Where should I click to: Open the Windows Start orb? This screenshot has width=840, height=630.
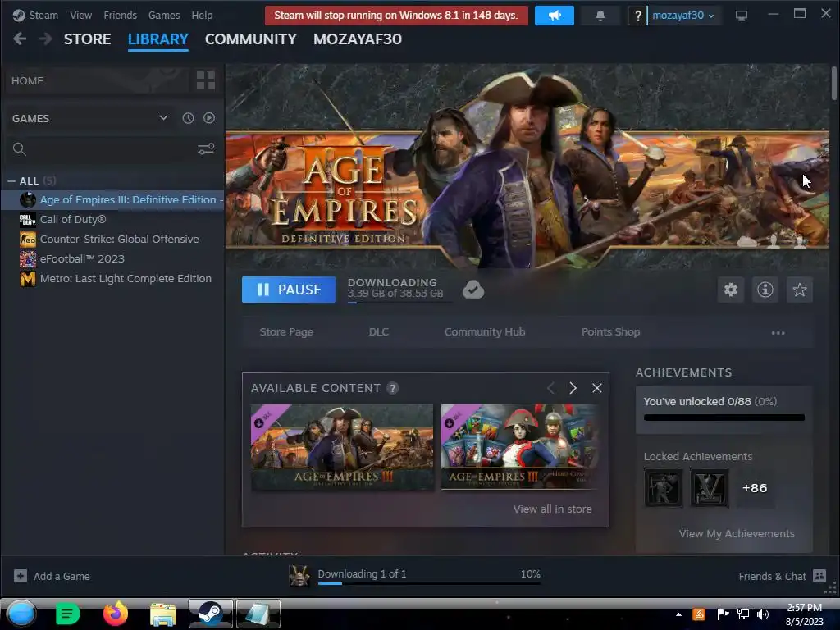tap(21, 614)
